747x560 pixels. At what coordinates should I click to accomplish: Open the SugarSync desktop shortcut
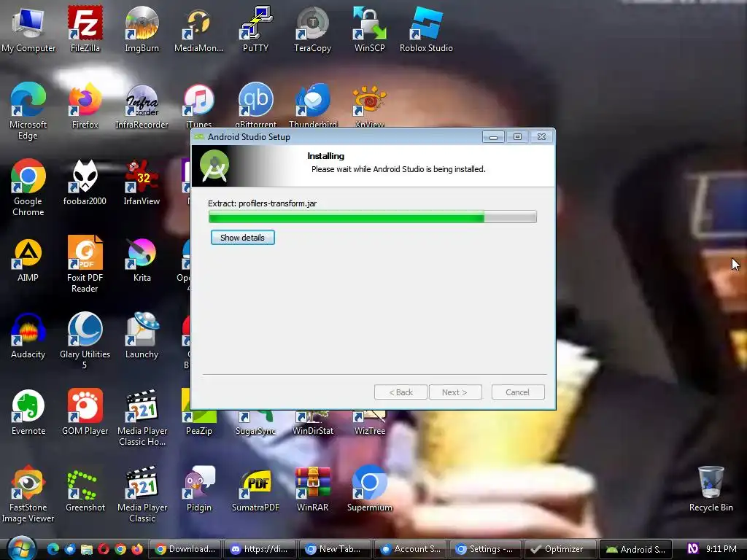click(255, 423)
